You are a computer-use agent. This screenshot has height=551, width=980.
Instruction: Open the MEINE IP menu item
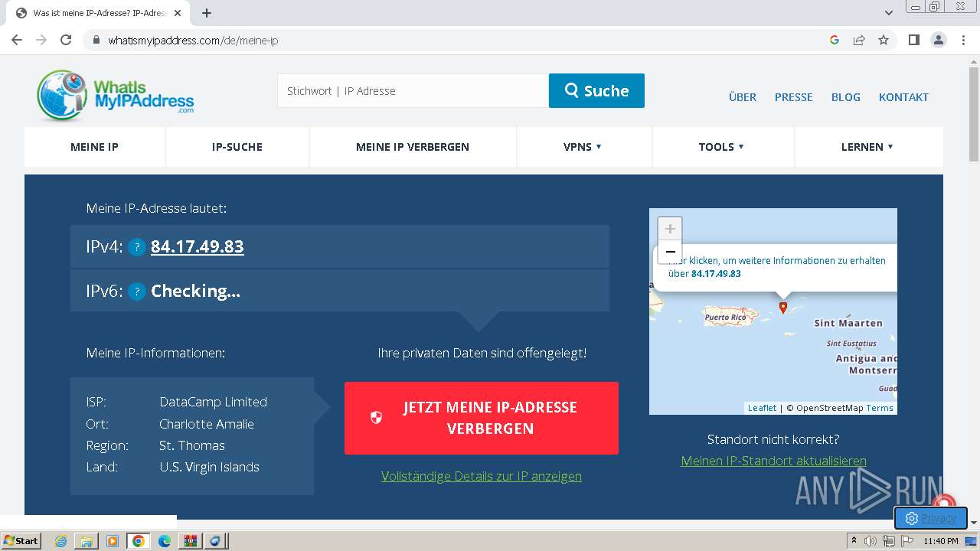pos(94,147)
